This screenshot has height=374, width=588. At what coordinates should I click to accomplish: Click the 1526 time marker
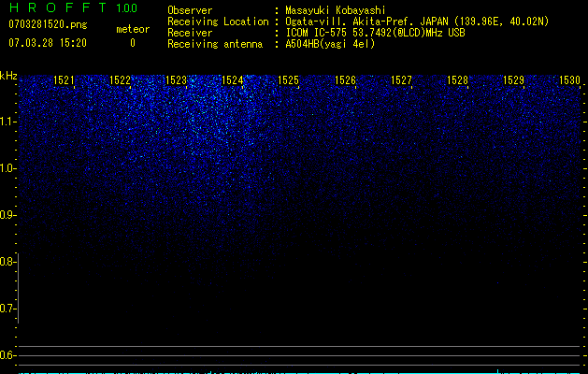pyautogui.click(x=345, y=80)
